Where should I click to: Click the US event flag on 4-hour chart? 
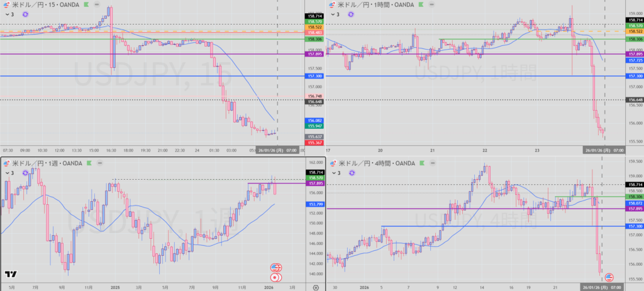click(609, 277)
